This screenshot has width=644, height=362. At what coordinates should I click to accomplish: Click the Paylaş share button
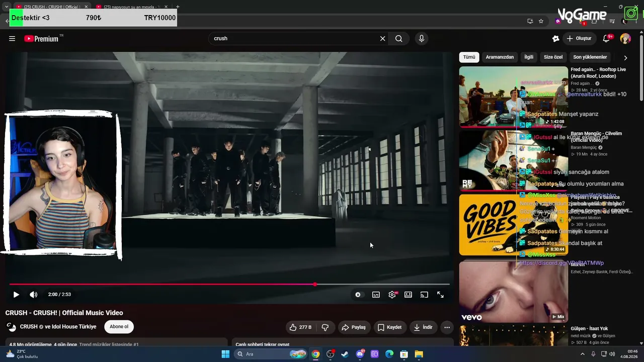(354, 327)
